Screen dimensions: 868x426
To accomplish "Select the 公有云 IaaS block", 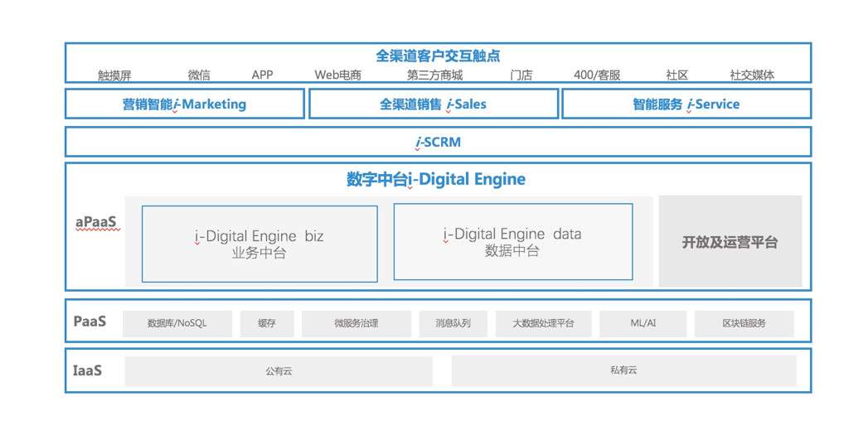I will 279,371.
